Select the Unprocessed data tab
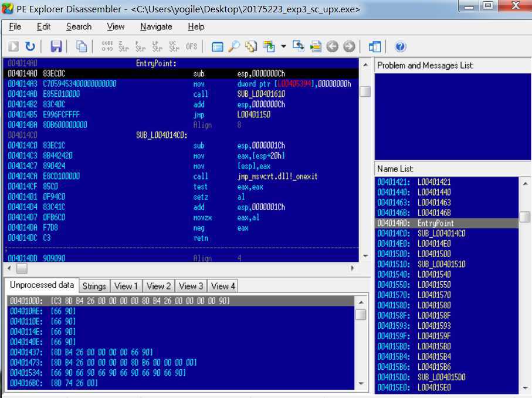 (42, 285)
